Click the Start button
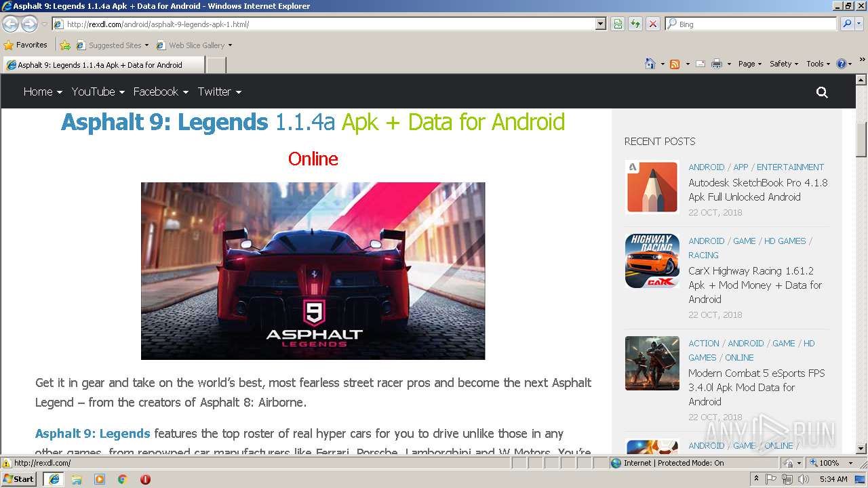 tap(19, 479)
